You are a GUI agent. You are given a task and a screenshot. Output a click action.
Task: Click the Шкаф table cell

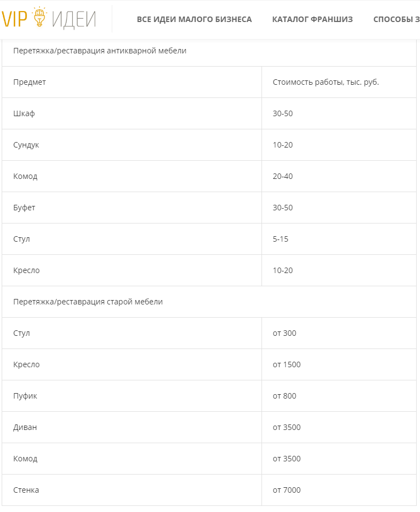tap(24, 113)
